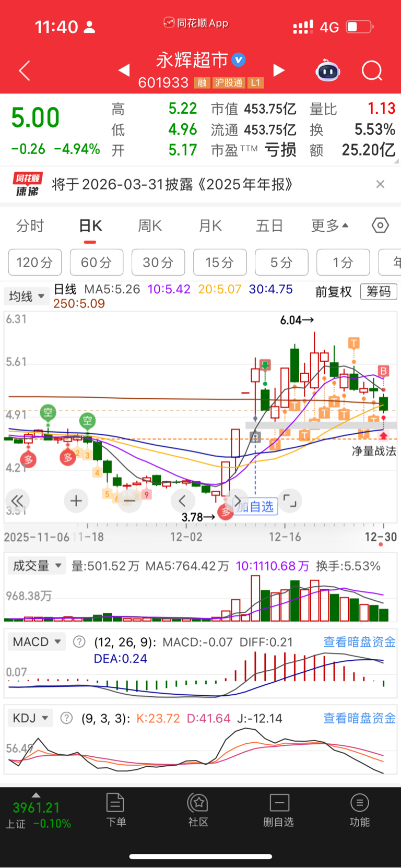Tap the 净量战法 label on chart

tap(374, 451)
